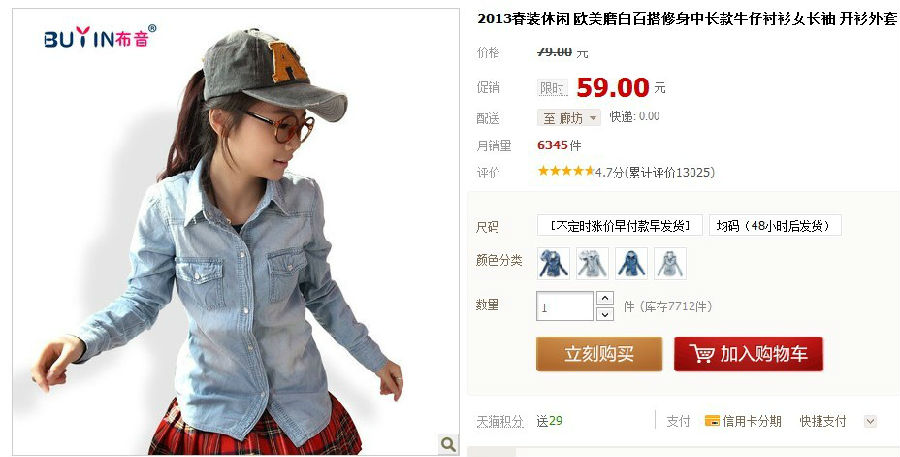Decrease quantity with the down arrow

(605, 314)
